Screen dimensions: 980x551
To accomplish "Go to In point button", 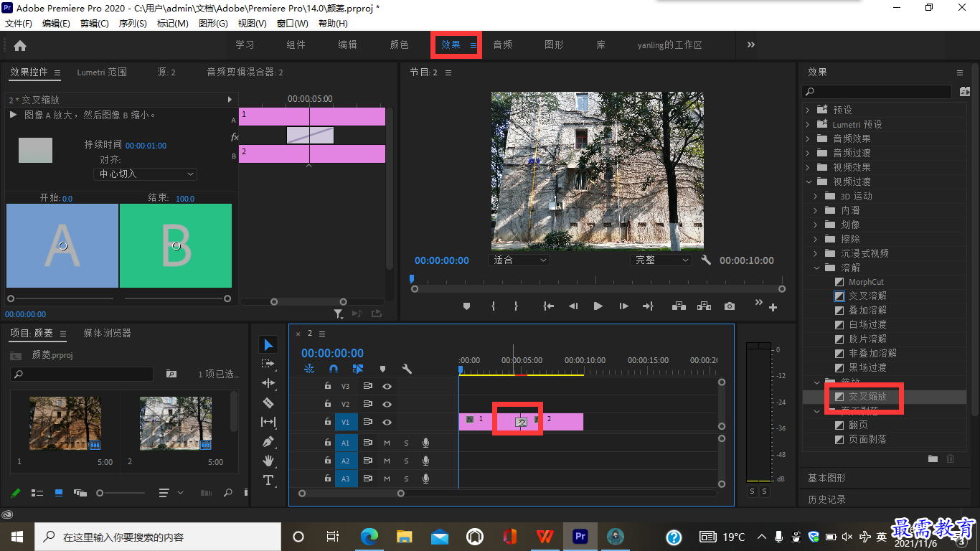I will [549, 306].
